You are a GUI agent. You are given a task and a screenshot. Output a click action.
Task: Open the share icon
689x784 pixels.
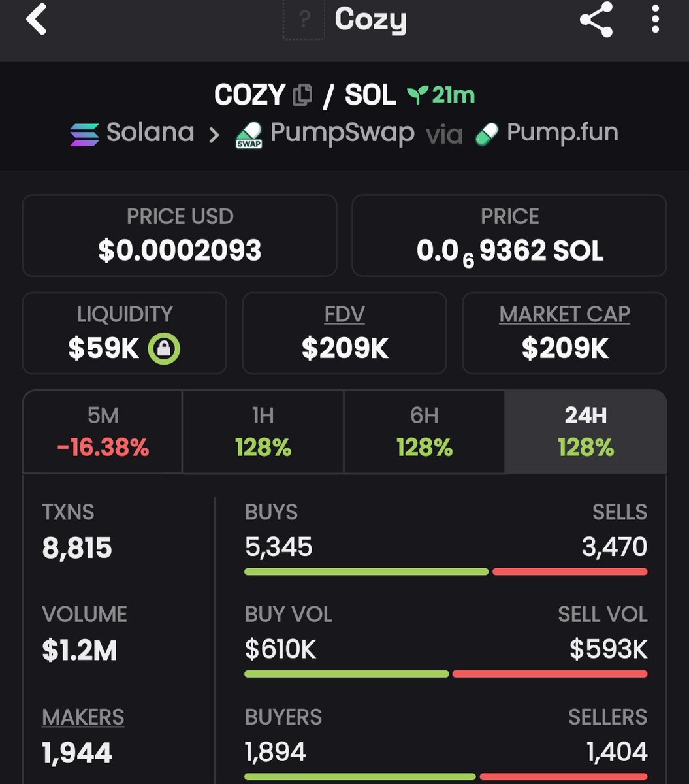point(596,20)
